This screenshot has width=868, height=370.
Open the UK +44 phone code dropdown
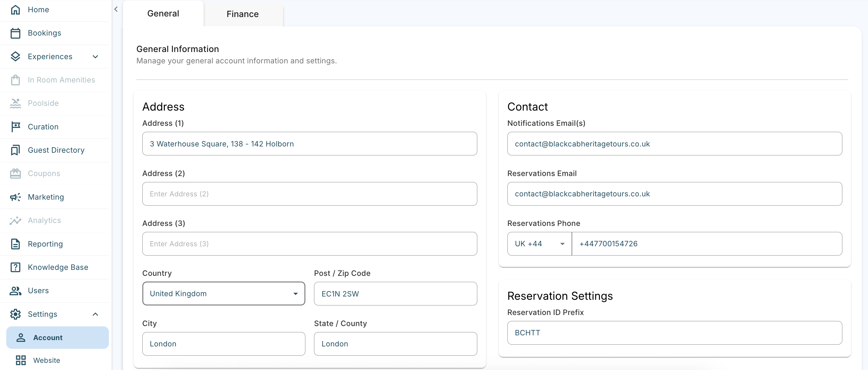[x=539, y=244]
